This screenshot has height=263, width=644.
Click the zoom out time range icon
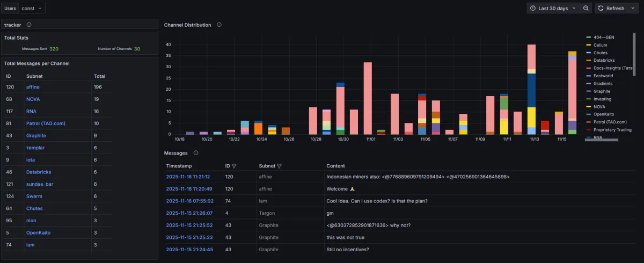click(586, 8)
